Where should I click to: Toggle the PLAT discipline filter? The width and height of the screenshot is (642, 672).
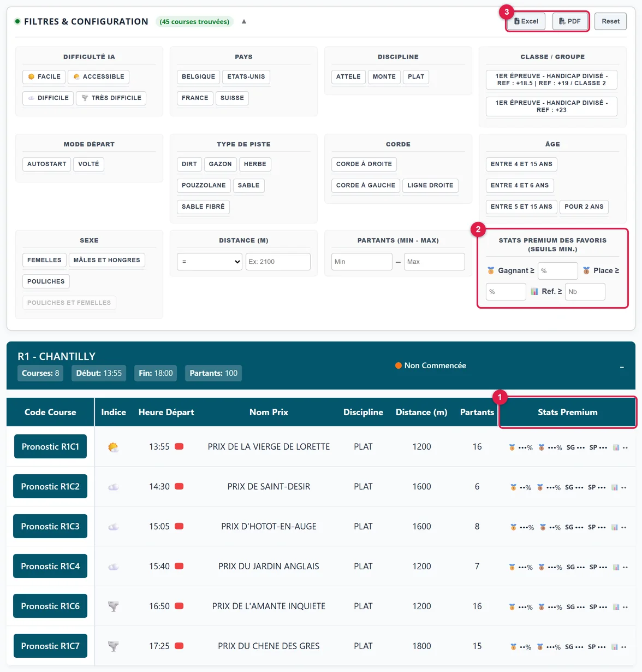[x=416, y=77]
